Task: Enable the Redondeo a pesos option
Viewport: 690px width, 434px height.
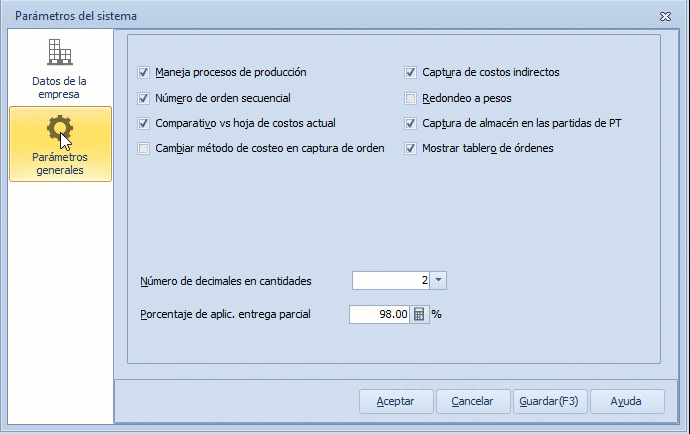Action: tap(410, 98)
